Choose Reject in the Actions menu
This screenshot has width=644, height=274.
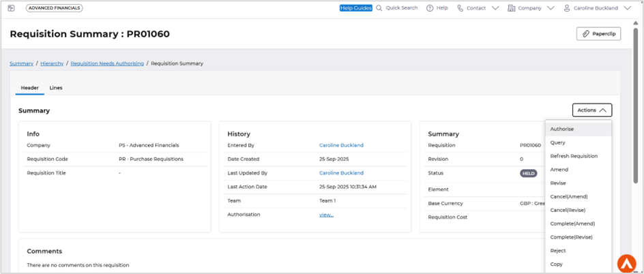(x=558, y=251)
